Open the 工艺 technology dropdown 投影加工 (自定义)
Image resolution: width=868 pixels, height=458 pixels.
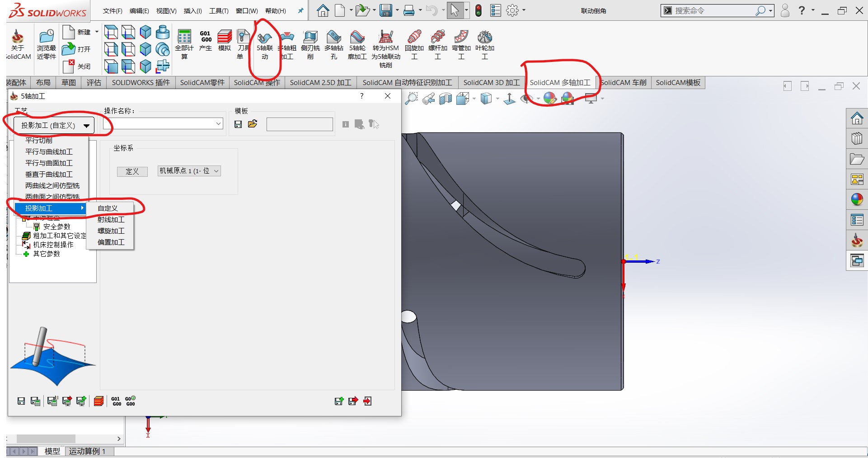tap(54, 125)
